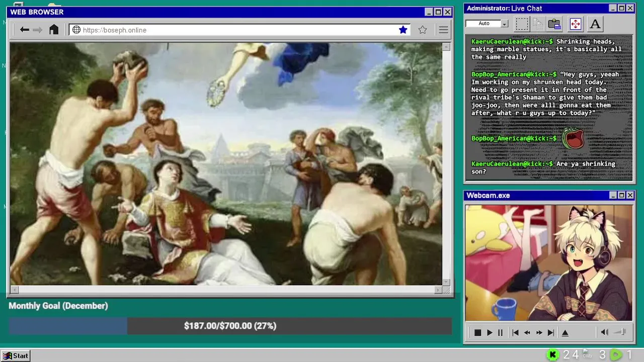Click the browser vertical scrollbar down arrow
Image resolution: width=644 pixels, height=362 pixels.
(x=446, y=282)
